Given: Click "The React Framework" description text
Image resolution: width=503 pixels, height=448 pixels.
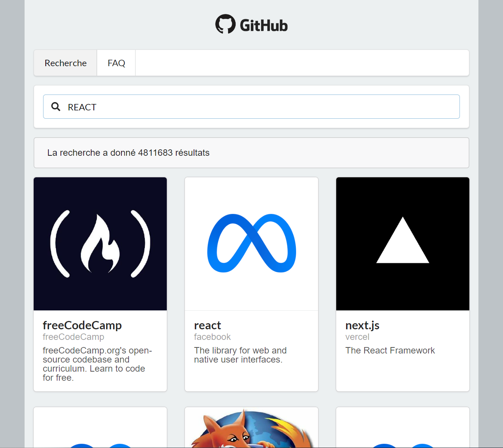Looking at the screenshot, I should (x=390, y=350).
